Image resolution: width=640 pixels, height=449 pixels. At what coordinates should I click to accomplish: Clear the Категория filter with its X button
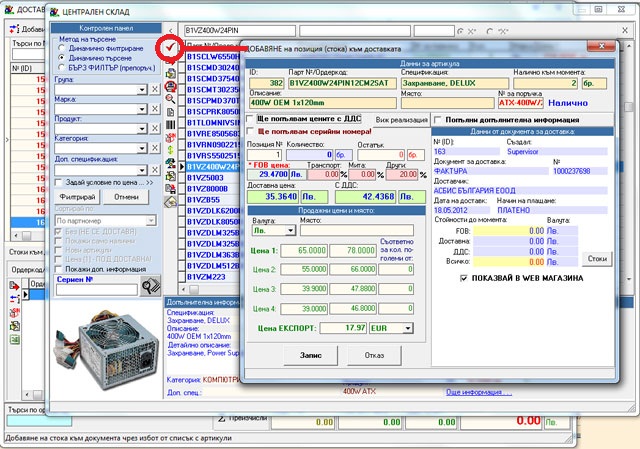pos(155,148)
